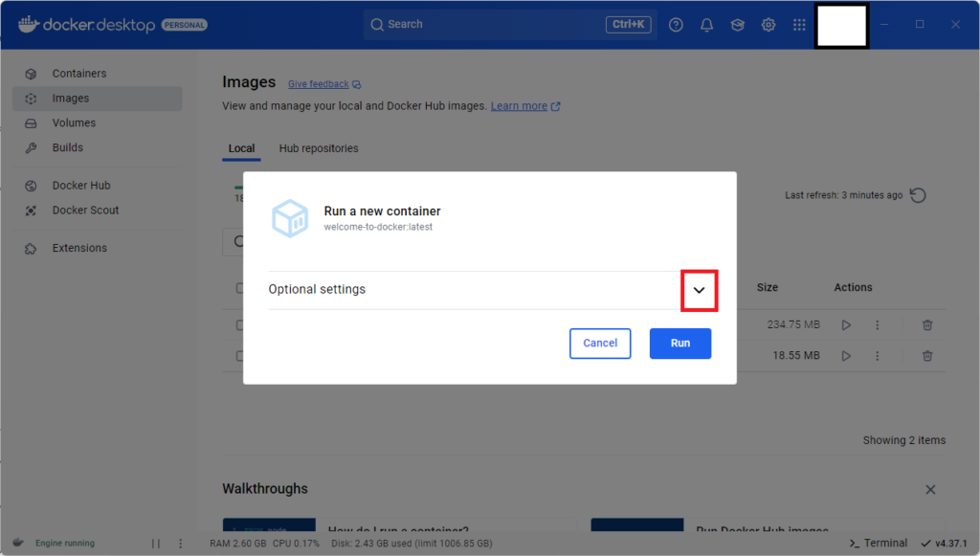Click the Builds wrench icon
The width and height of the screenshot is (980, 556).
click(31, 148)
